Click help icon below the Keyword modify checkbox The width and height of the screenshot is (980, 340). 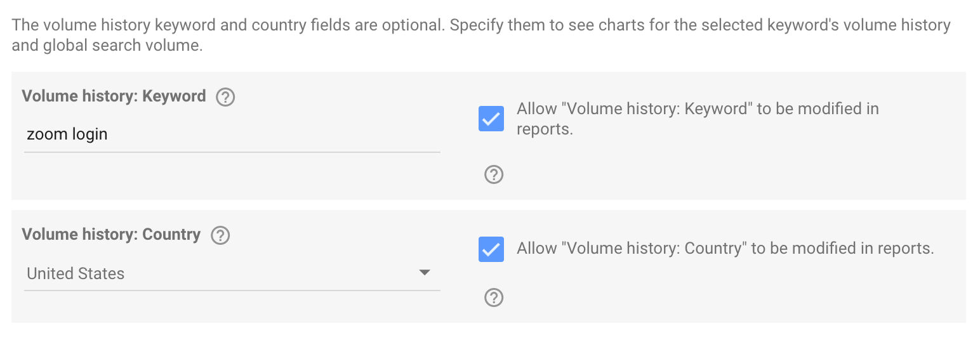[x=493, y=174]
